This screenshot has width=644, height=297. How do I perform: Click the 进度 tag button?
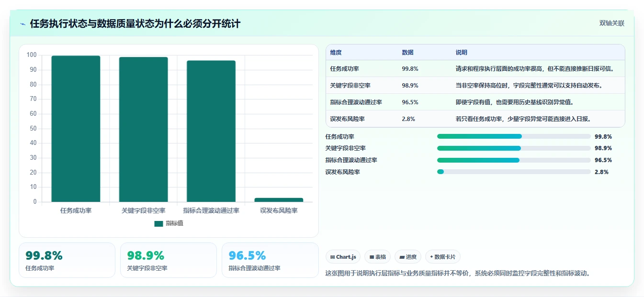click(408, 257)
